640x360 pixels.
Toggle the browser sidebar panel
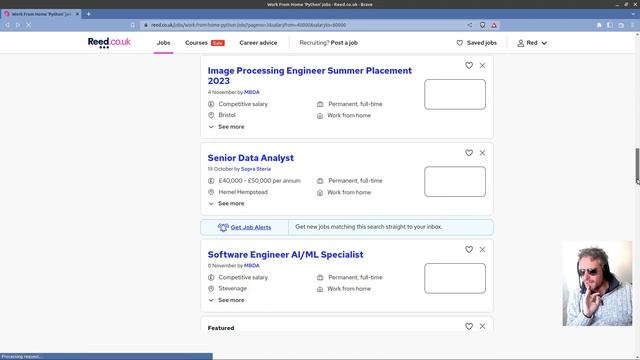click(x=610, y=25)
